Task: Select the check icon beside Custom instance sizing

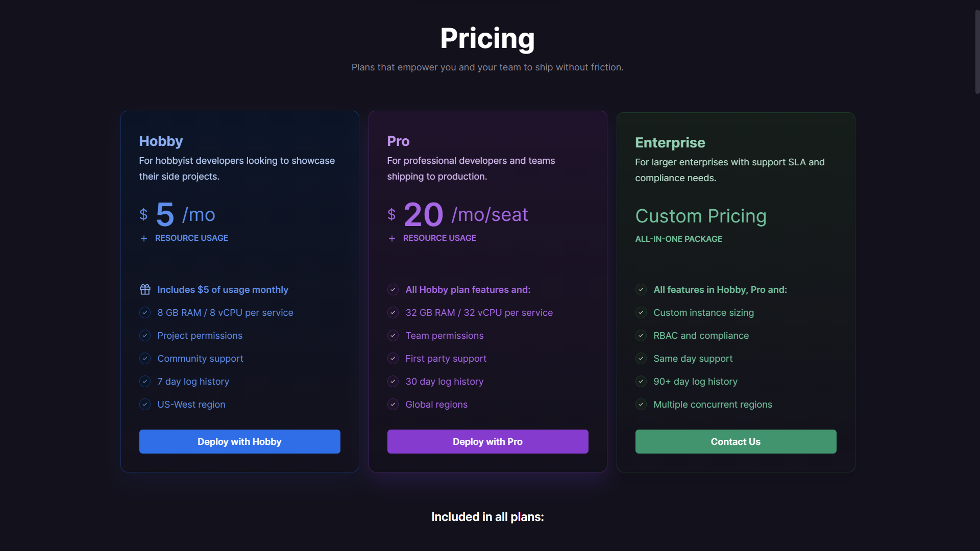Action: coord(641,312)
